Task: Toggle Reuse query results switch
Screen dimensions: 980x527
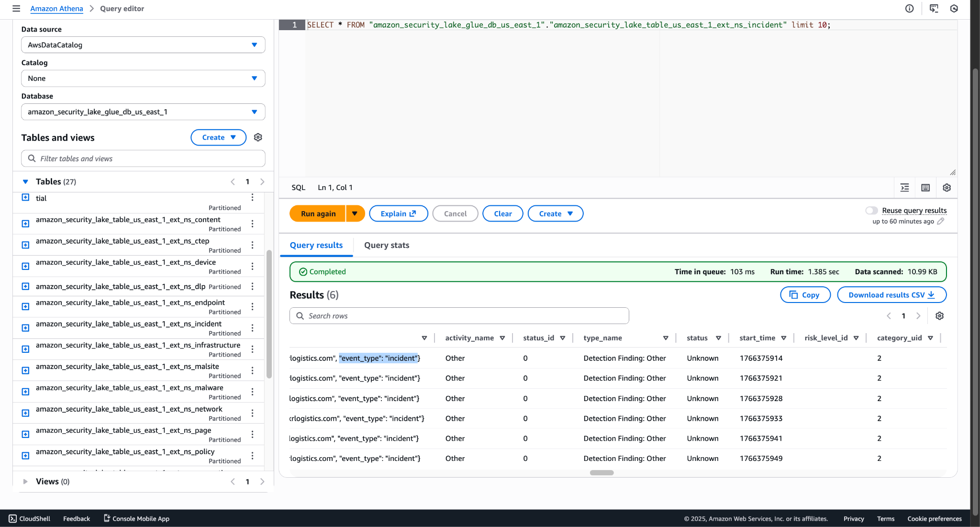Action: (871, 211)
